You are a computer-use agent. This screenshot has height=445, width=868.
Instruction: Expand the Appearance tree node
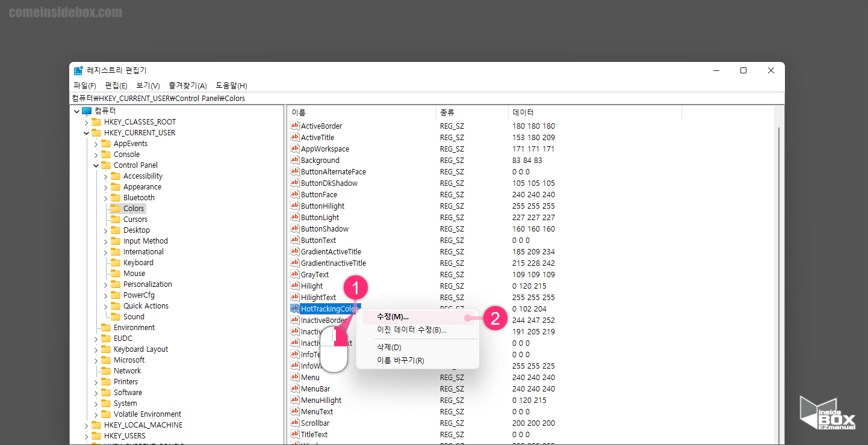click(106, 186)
